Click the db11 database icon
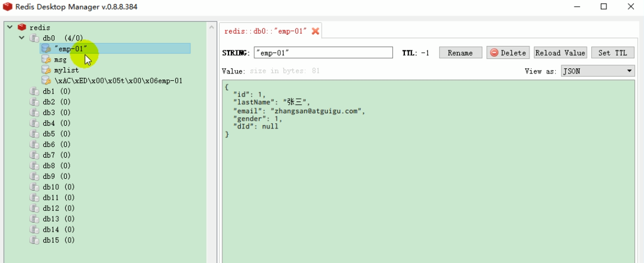The image size is (644, 263). (x=34, y=198)
